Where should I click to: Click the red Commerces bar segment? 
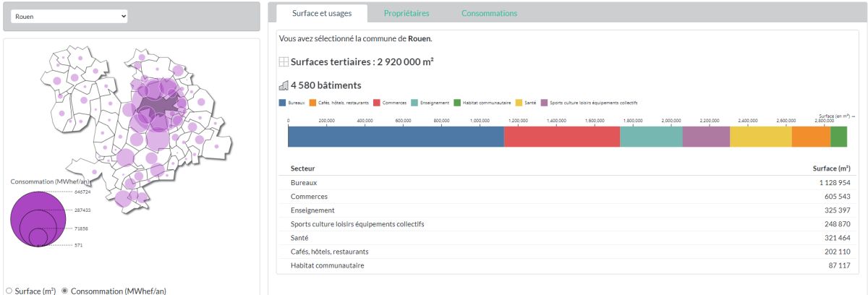coord(561,137)
